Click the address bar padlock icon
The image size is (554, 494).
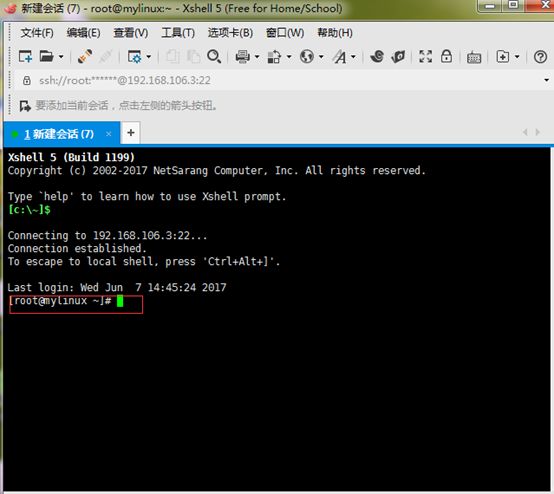click(x=26, y=80)
